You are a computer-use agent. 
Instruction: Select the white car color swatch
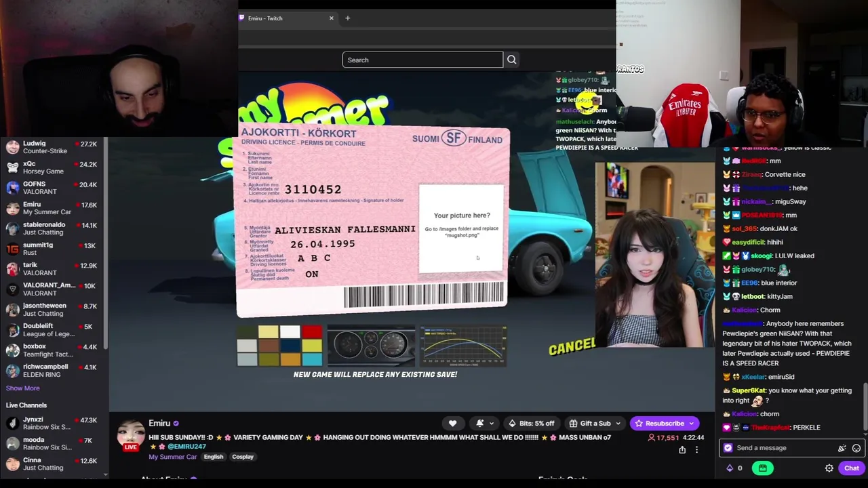coord(290,331)
